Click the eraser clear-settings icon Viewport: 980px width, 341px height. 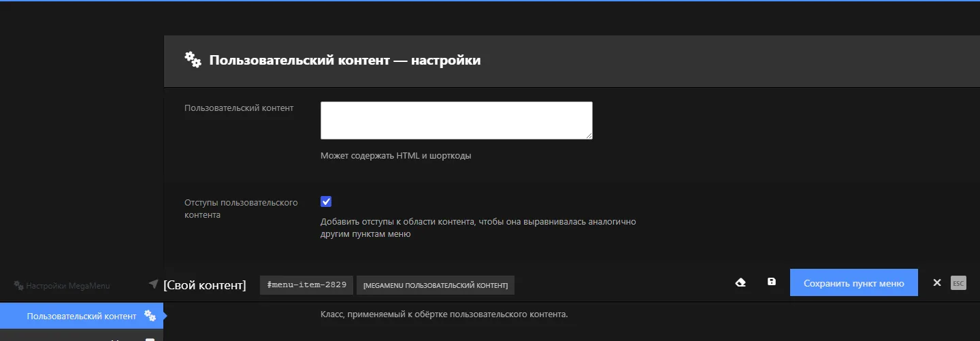[x=741, y=282]
